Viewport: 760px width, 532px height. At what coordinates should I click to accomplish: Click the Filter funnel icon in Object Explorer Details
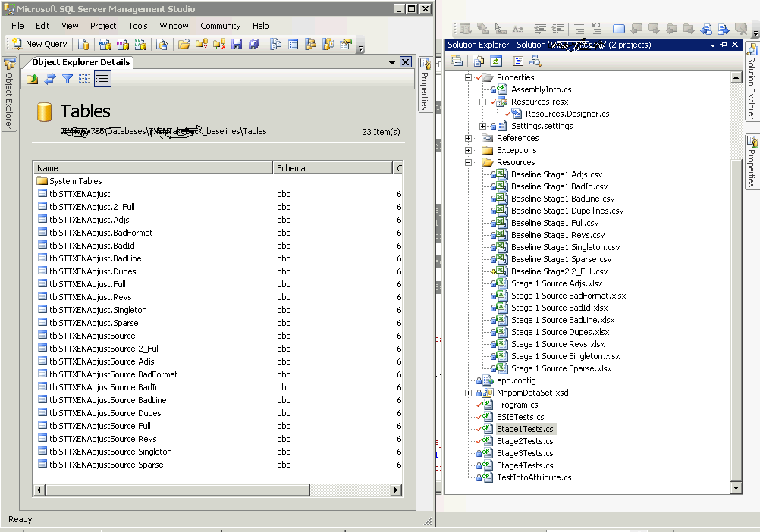click(68, 79)
